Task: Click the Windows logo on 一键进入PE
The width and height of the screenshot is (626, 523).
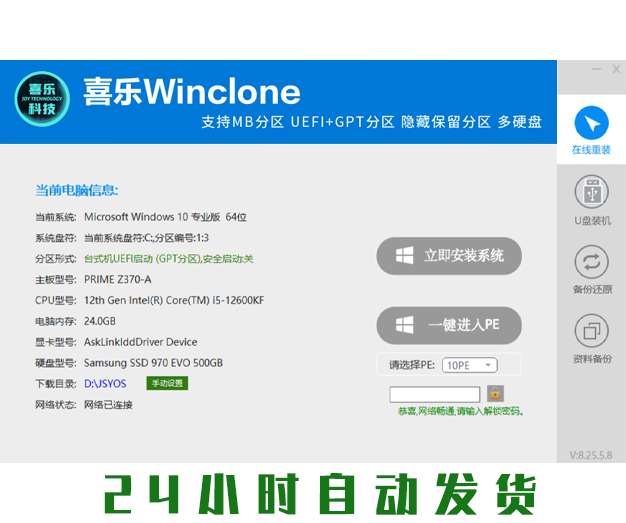Action: click(404, 325)
